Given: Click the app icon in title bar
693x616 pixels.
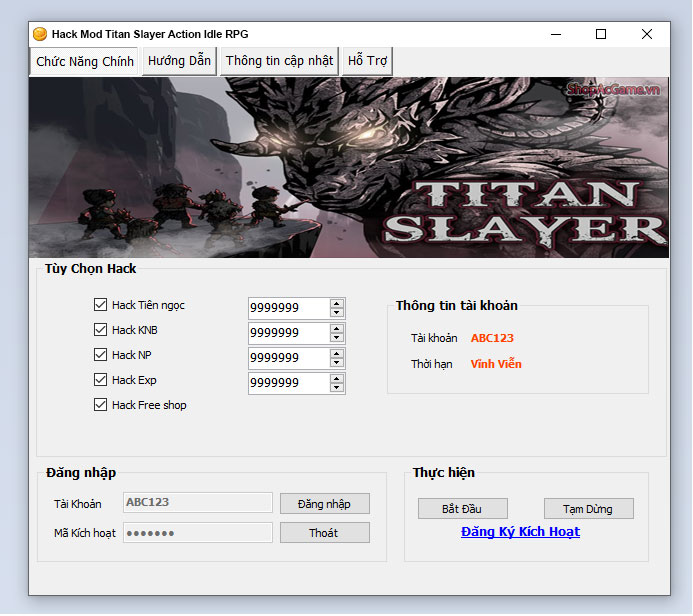Looking at the screenshot, I should point(40,34).
